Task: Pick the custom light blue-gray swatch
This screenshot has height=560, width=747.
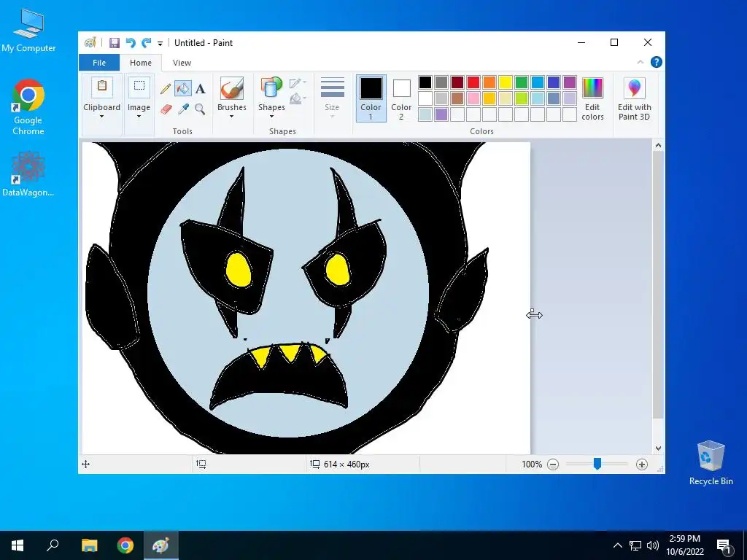Action: [x=425, y=114]
